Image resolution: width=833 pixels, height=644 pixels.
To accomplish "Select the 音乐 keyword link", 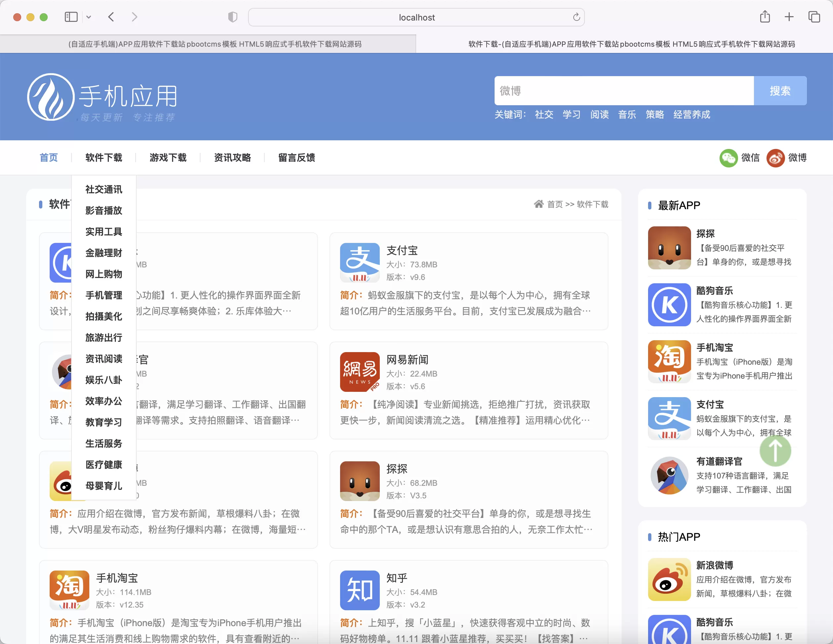I will point(627,115).
